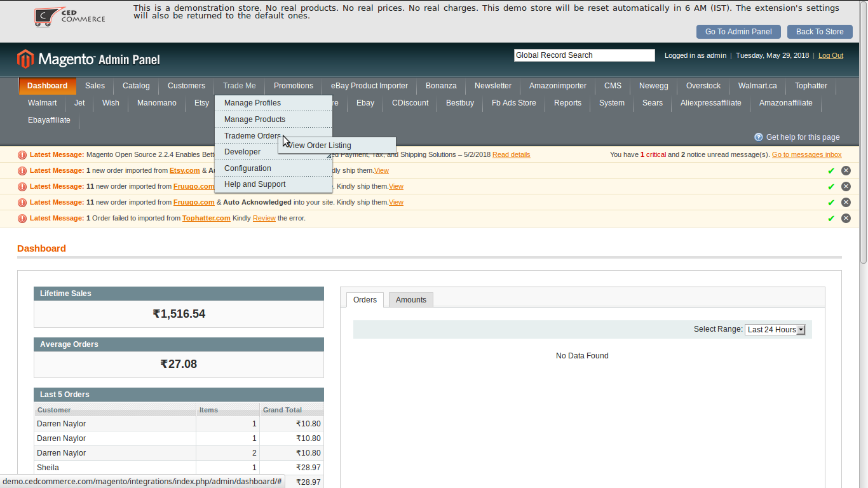The width and height of the screenshot is (868, 488).
Task: Open the Fb Ads Store menu
Action: click(x=514, y=103)
